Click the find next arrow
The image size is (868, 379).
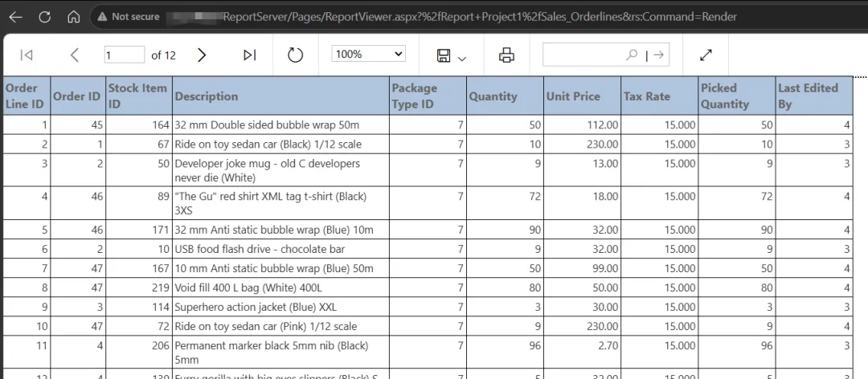659,55
